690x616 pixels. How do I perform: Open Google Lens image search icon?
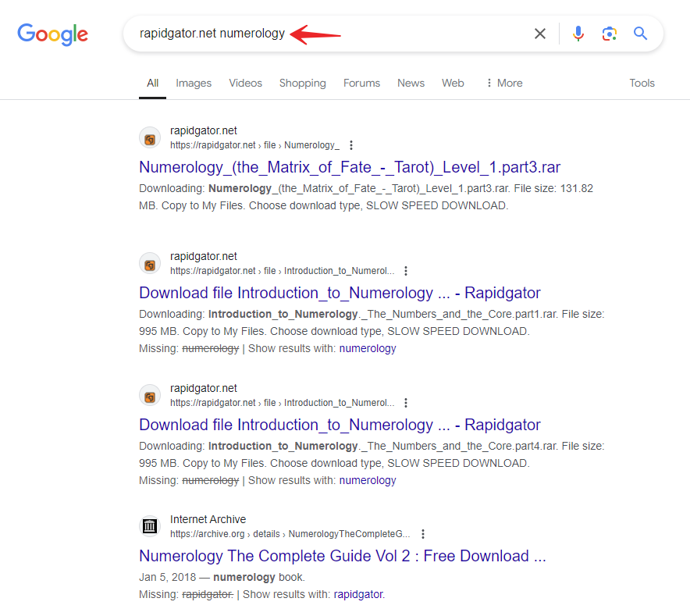[610, 34]
